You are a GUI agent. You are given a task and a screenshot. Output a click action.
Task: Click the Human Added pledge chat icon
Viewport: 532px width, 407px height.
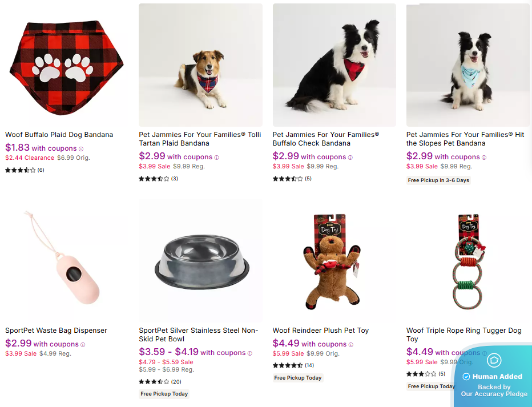[x=493, y=361]
